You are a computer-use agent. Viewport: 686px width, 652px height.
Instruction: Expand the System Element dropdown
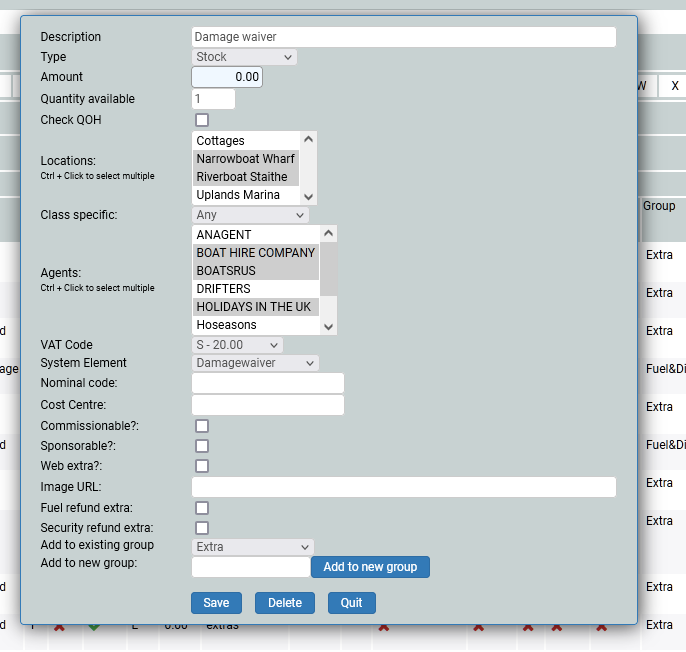point(255,363)
